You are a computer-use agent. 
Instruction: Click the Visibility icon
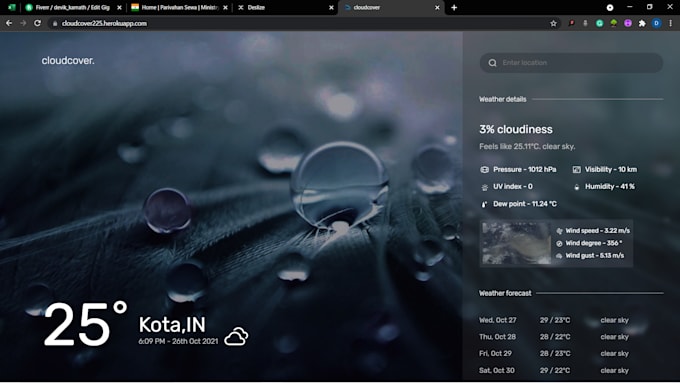(576, 170)
